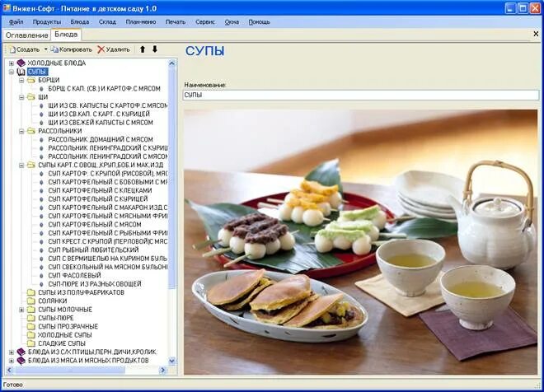Open the План-меню menu
544x392 pixels.
(141, 22)
